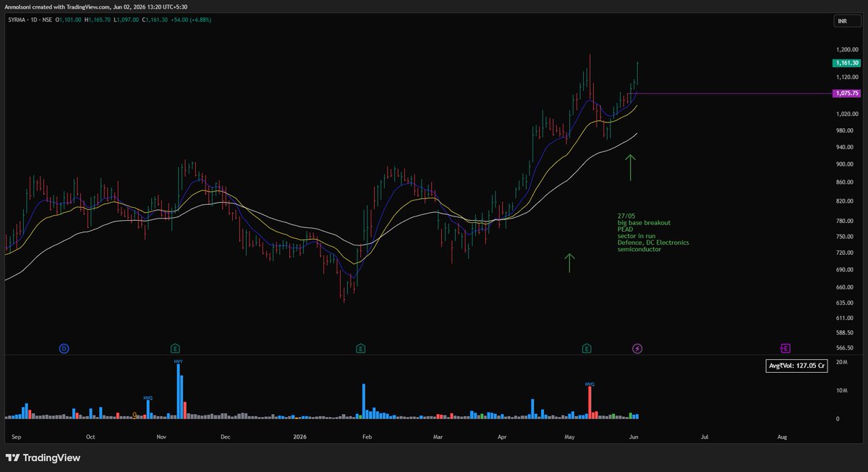Click the Sep label on time axis

pyautogui.click(x=17, y=437)
